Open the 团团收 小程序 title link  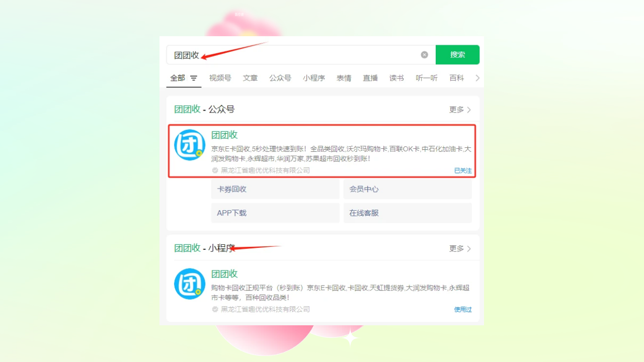click(224, 274)
